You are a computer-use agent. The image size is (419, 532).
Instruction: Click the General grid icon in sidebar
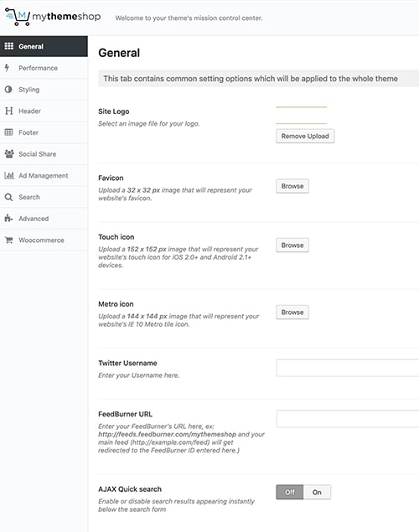point(9,46)
